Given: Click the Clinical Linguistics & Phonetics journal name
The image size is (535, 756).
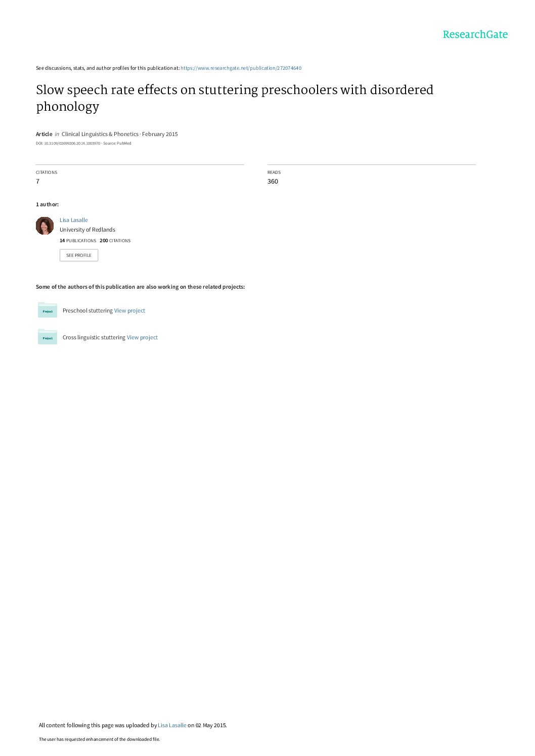Looking at the screenshot, I should coord(100,134).
